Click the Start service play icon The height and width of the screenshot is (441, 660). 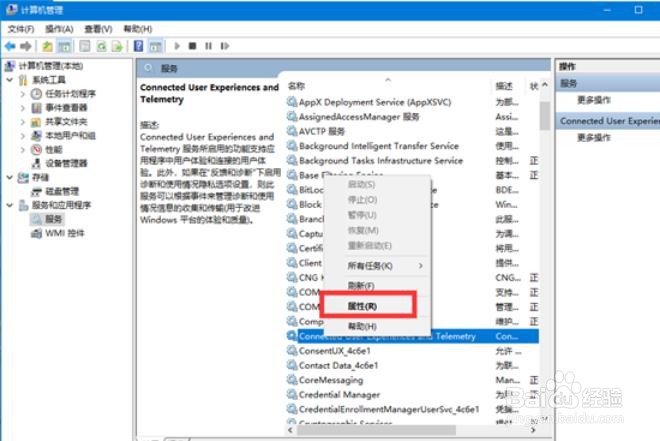point(177,46)
